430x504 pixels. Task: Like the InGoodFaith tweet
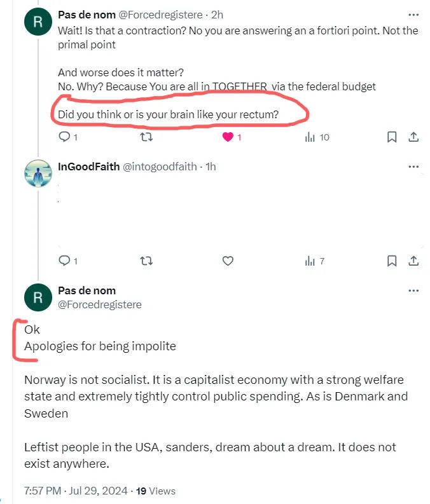pos(228,261)
